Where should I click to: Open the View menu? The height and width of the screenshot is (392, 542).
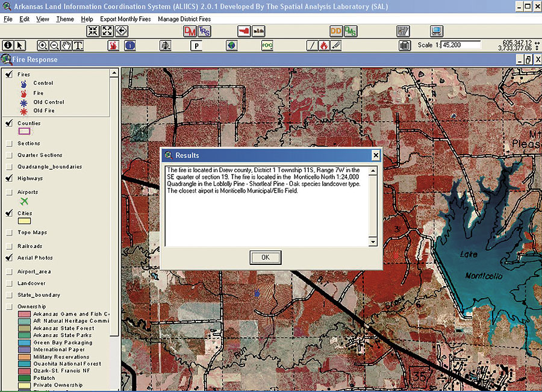tap(43, 19)
